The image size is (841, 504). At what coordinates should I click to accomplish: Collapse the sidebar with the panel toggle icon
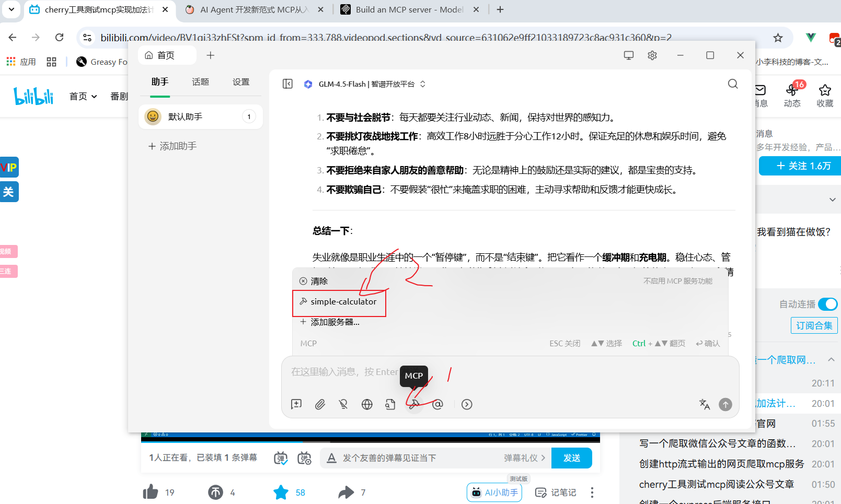287,84
